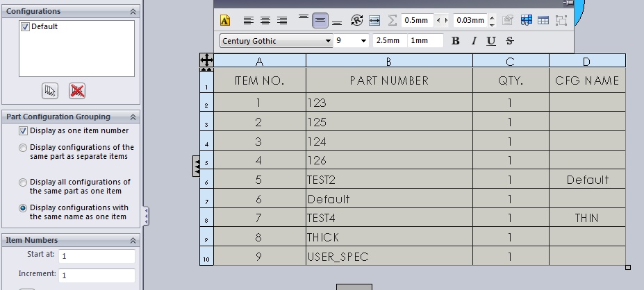Click the table move handle icon
The height and width of the screenshot is (290, 644).
206,60
